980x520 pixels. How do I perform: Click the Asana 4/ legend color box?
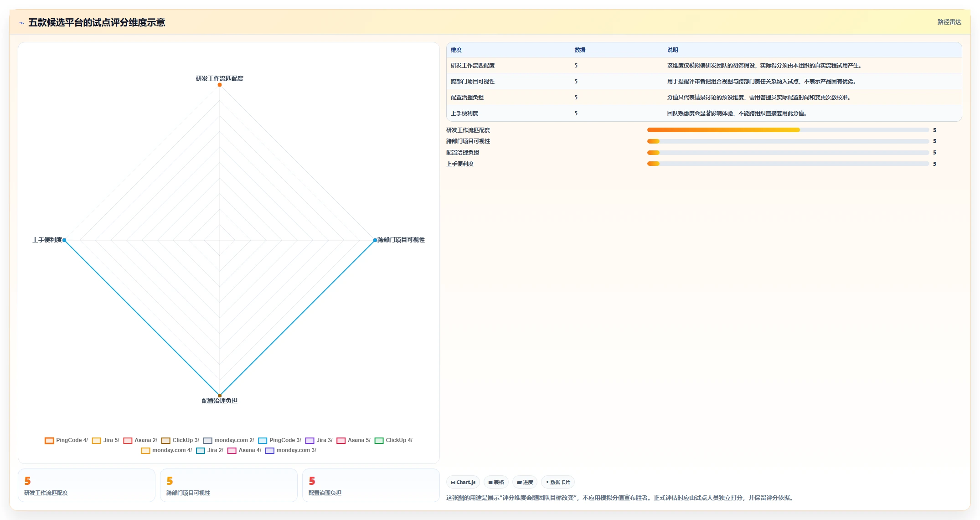click(232, 451)
